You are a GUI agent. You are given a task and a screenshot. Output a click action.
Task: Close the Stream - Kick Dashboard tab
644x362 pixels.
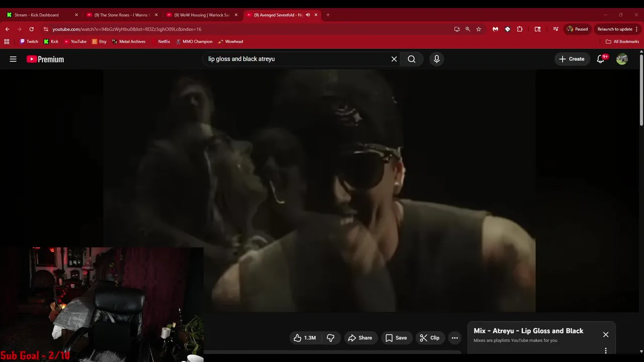tap(76, 15)
